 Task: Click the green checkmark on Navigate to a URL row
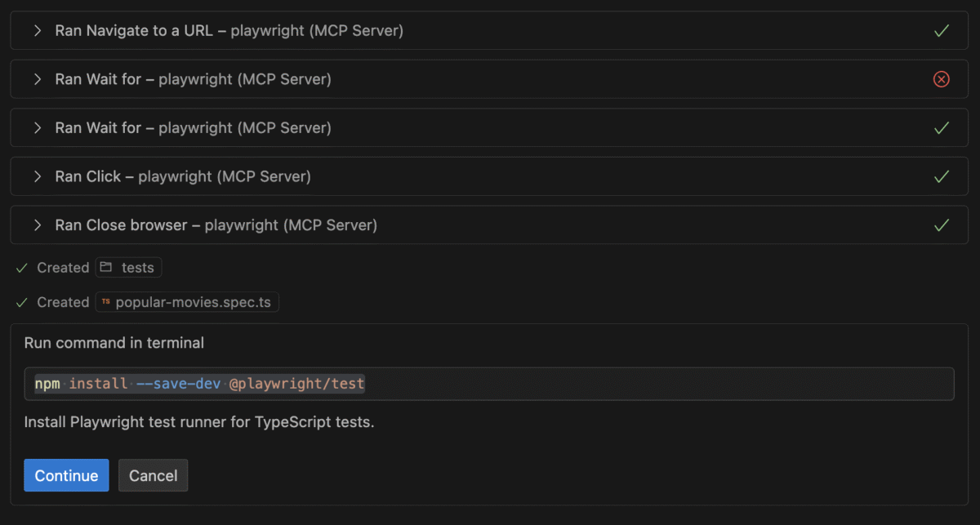(942, 31)
